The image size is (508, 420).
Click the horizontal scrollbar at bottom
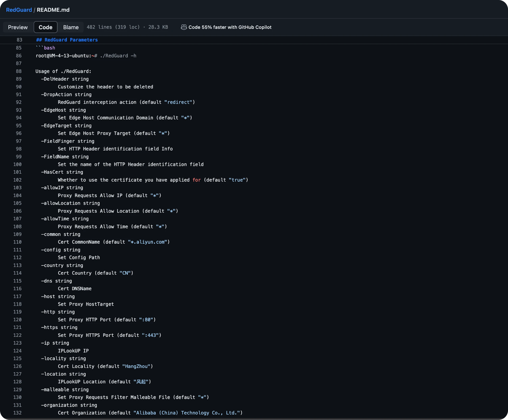(254, 419)
